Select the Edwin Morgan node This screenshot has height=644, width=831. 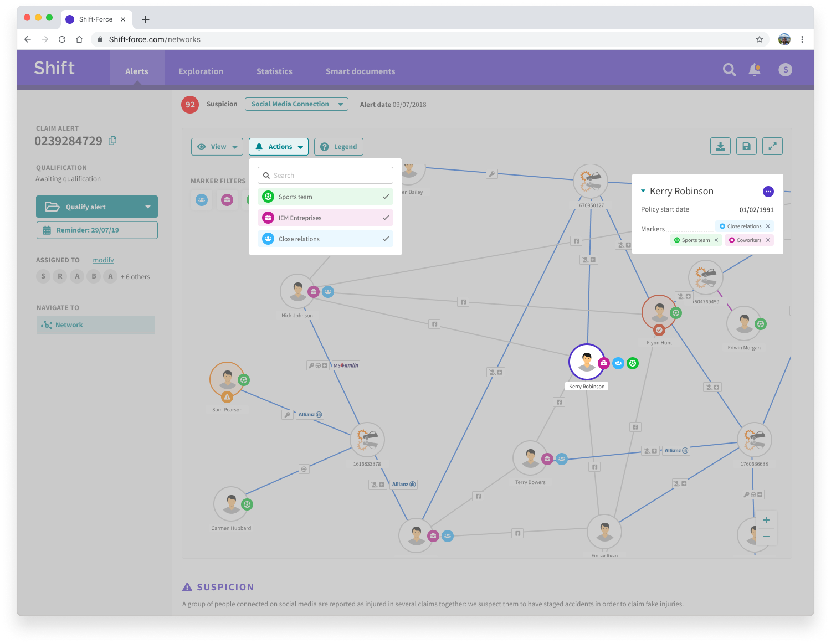[744, 323]
